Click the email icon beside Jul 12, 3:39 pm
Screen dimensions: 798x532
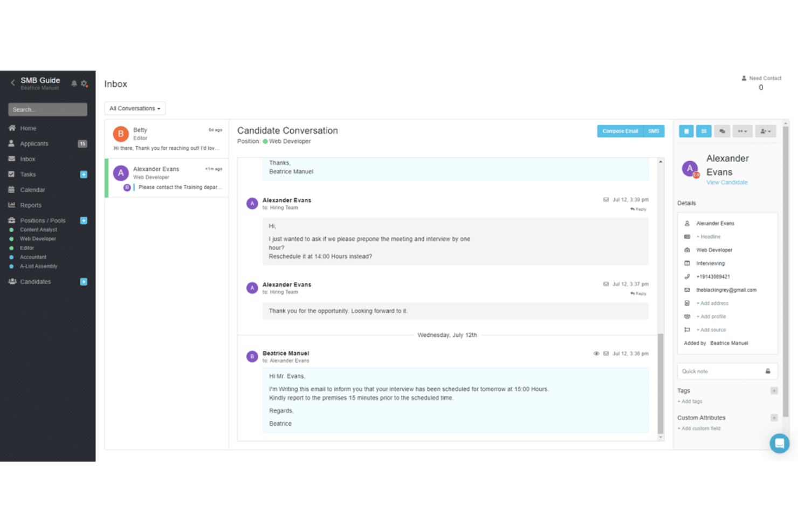click(606, 199)
